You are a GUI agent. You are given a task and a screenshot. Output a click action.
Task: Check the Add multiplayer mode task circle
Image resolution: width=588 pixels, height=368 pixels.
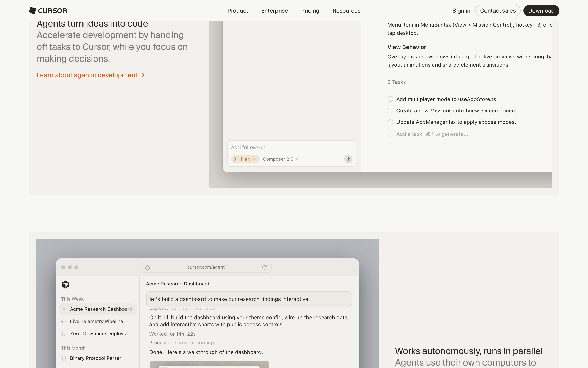point(390,99)
